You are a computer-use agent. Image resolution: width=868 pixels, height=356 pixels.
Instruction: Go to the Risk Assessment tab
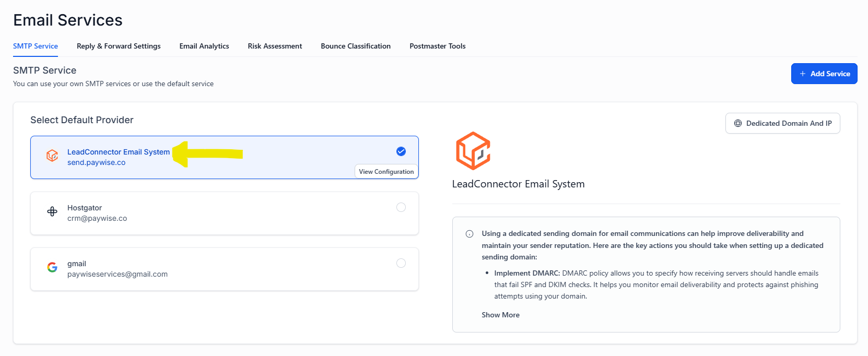tap(275, 46)
